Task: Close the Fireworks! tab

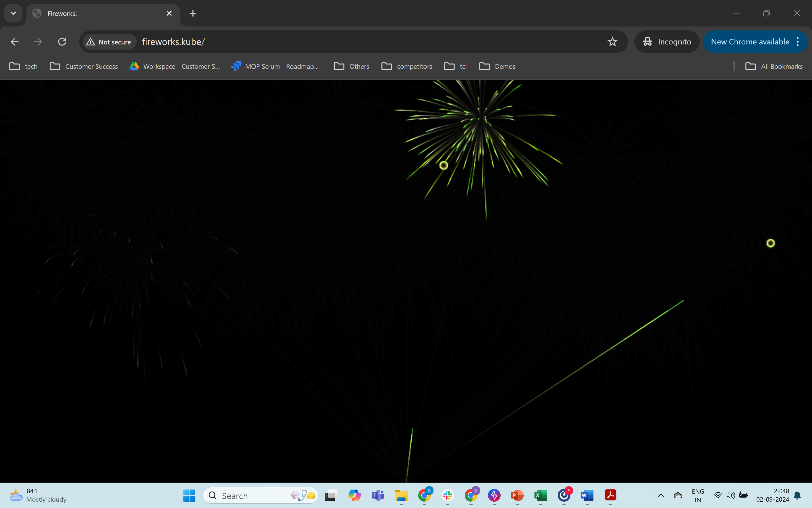Action: pyautogui.click(x=169, y=13)
